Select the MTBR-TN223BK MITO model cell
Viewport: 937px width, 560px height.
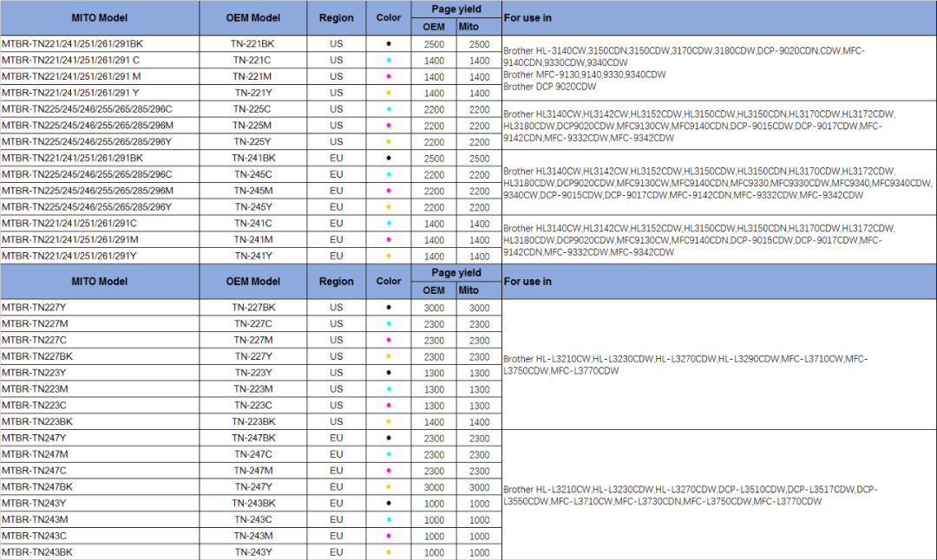pyautogui.click(x=100, y=421)
